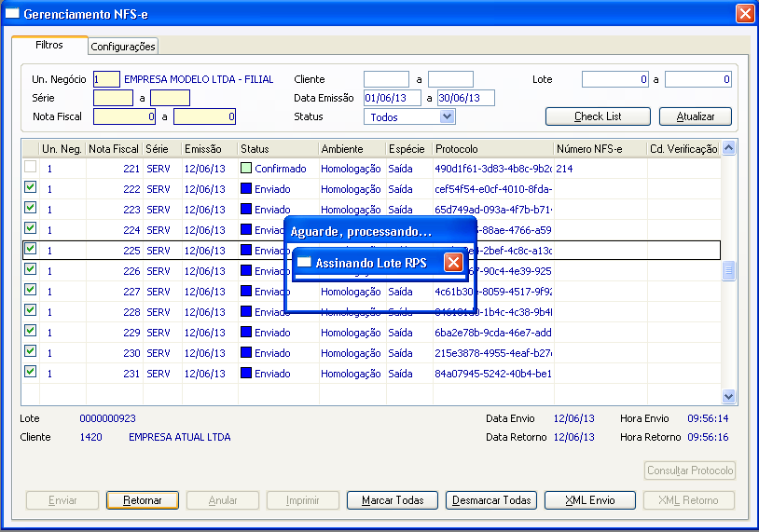This screenshot has width=759, height=532.
Task: Click the Atualizar button
Action: [695, 116]
